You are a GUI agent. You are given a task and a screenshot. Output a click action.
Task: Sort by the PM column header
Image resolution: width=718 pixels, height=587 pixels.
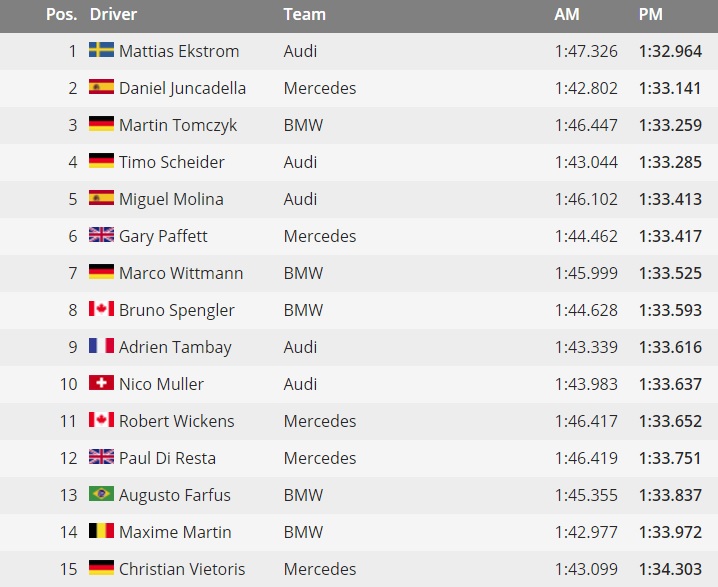point(651,15)
